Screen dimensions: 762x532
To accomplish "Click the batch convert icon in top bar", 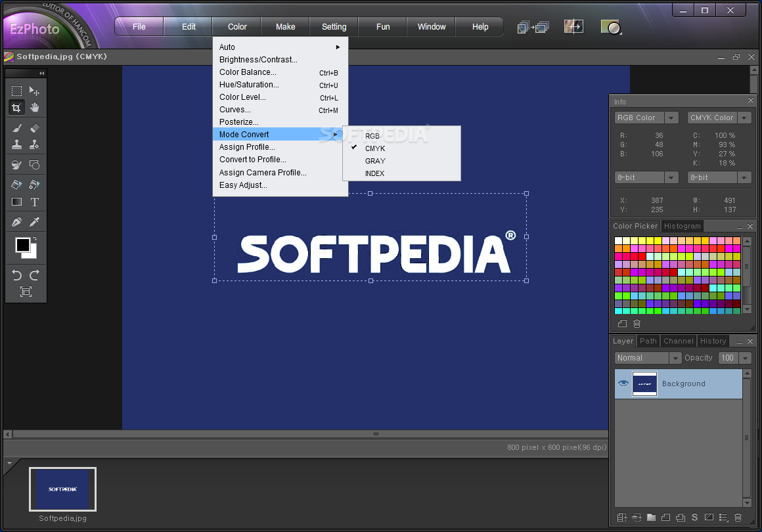I will (x=533, y=27).
